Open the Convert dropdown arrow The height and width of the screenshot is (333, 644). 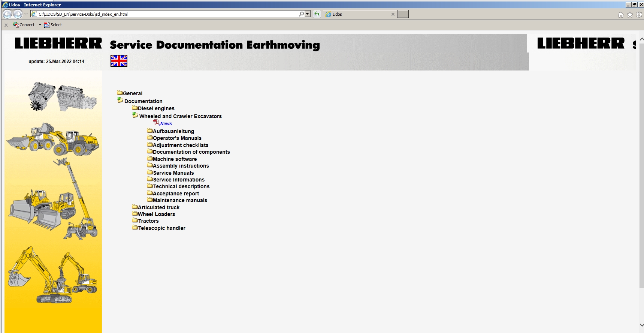coord(40,25)
